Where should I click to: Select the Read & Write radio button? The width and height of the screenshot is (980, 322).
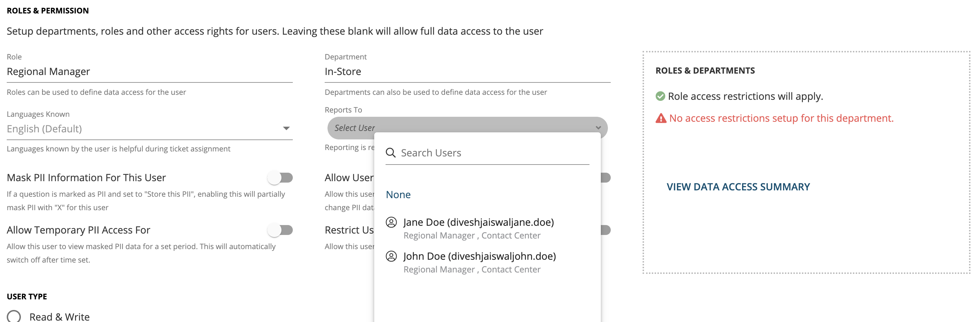pyautogui.click(x=14, y=316)
